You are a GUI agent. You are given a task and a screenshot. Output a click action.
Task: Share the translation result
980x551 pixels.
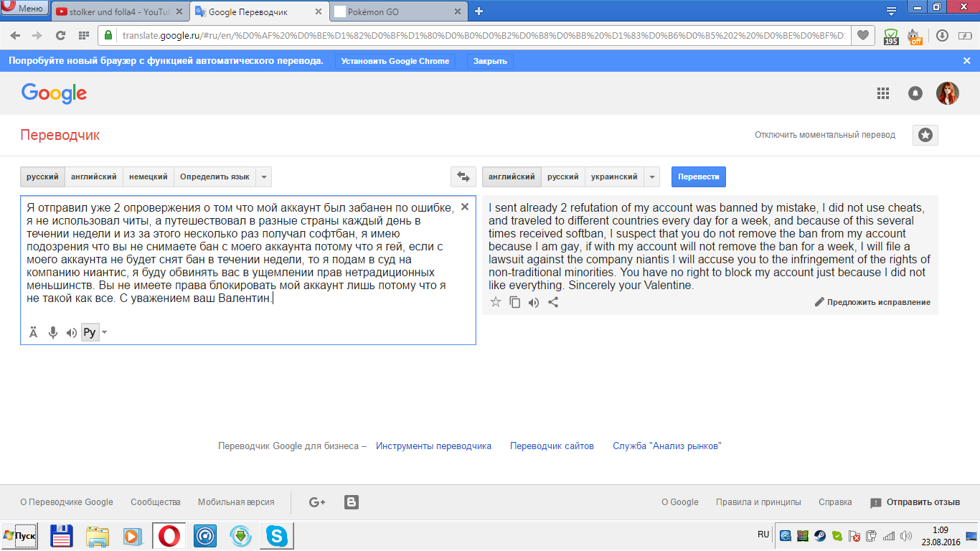(553, 302)
